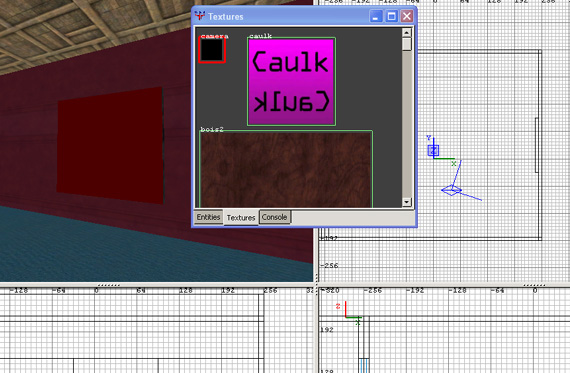Click the Textures tab label
The width and height of the screenshot is (570, 373).
pyautogui.click(x=241, y=217)
